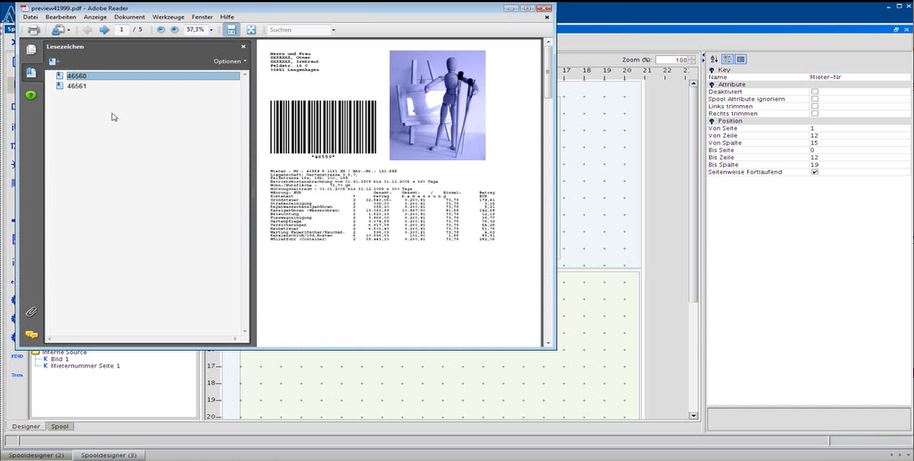The image size is (914, 461).
Task: Uncheck Seitenweise Fortlaufend checkbox
Action: tap(815, 172)
